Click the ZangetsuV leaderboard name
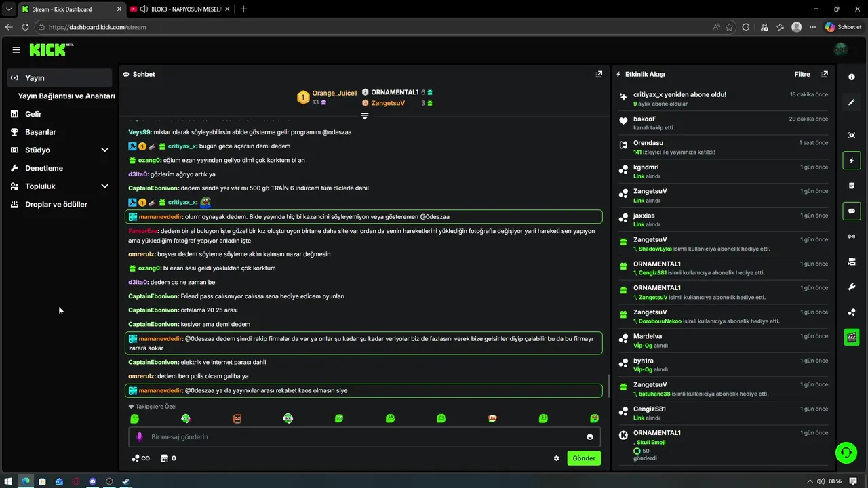868x488 pixels. 388,103
